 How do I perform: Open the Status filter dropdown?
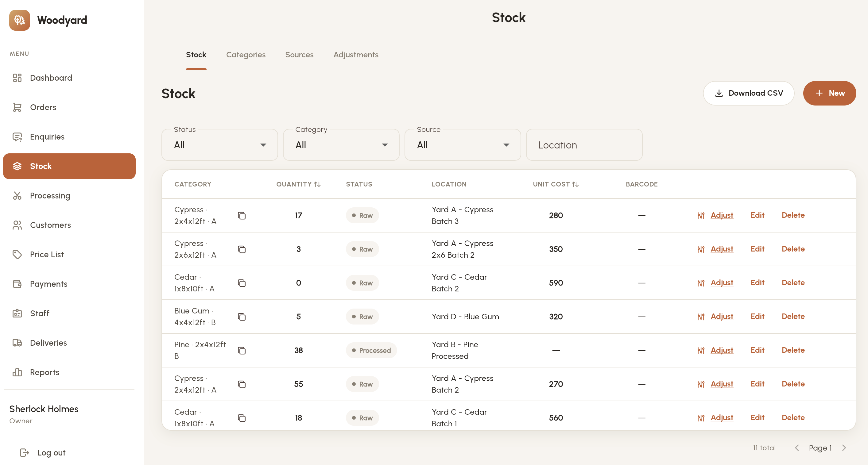click(x=220, y=145)
